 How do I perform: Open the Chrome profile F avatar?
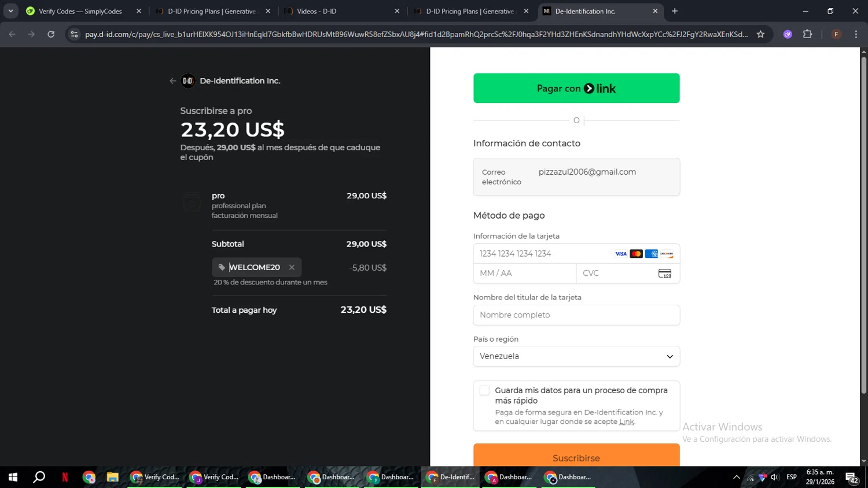click(x=836, y=34)
